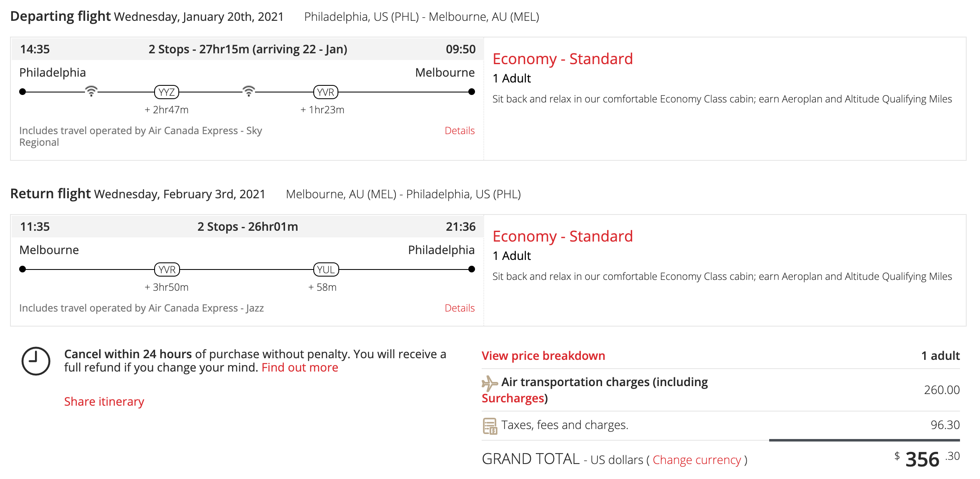Expand View price breakdown
980x479 pixels.
pos(543,356)
